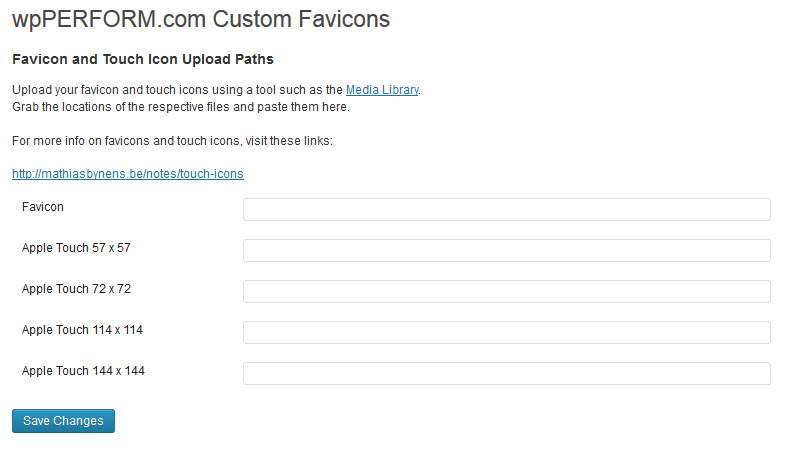Activate the Apple Touch 114 x 114 input

(x=507, y=332)
